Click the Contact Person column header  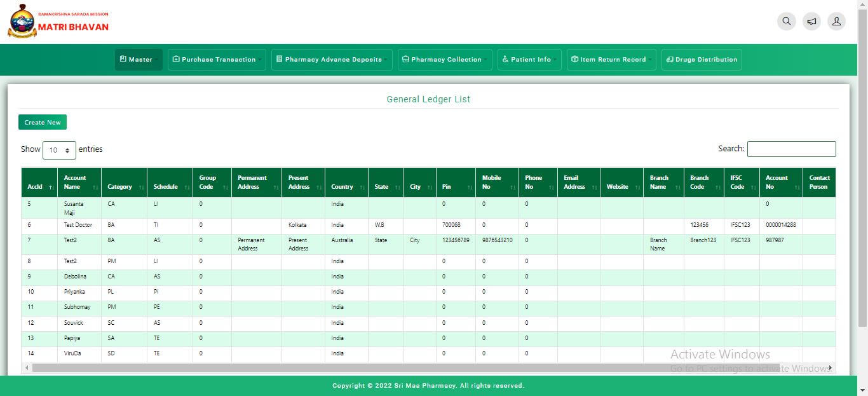(x=819, y=182)
